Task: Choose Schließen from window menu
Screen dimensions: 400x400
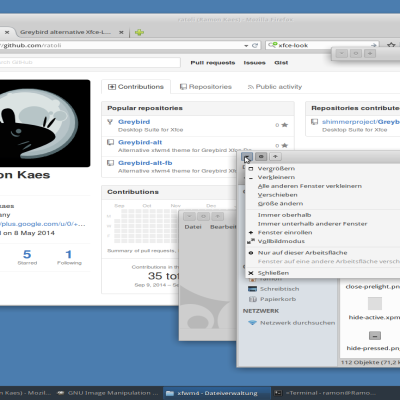Action: pos(322,273)
